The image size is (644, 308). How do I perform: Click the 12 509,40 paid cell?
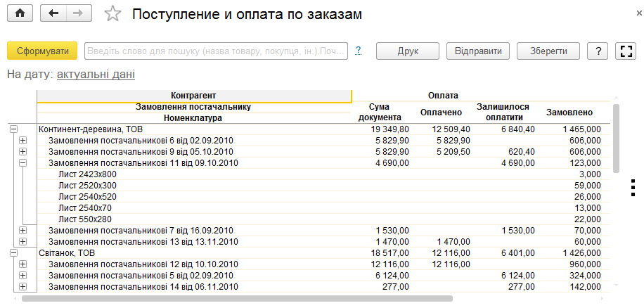tap(451, 129)
